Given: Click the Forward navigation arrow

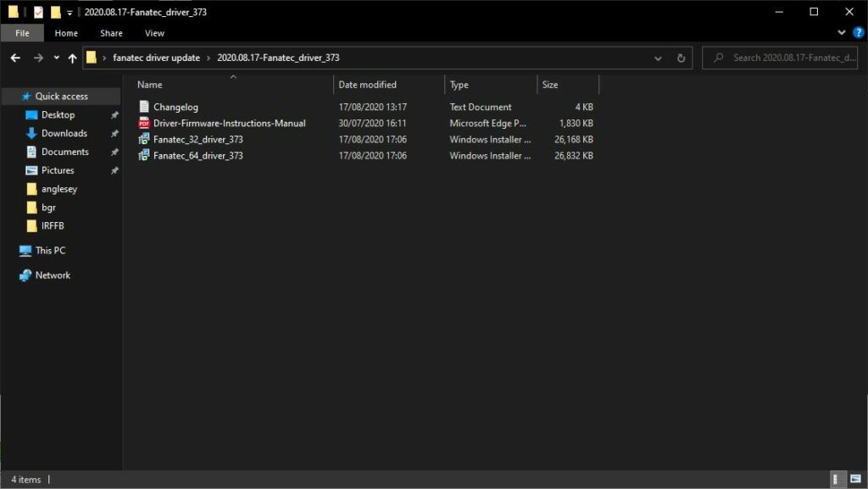Looking at the screenshot, I should click(38, 58).
